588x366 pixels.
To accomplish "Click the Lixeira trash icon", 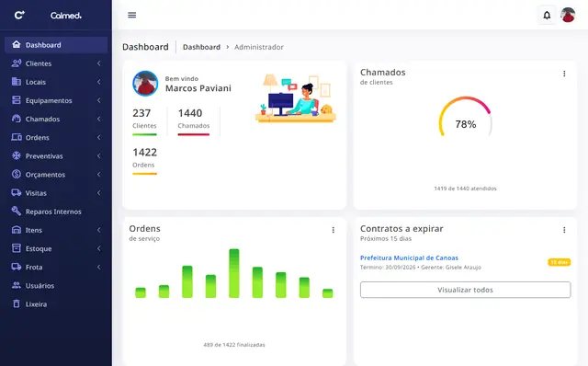I will pos(17,303).
